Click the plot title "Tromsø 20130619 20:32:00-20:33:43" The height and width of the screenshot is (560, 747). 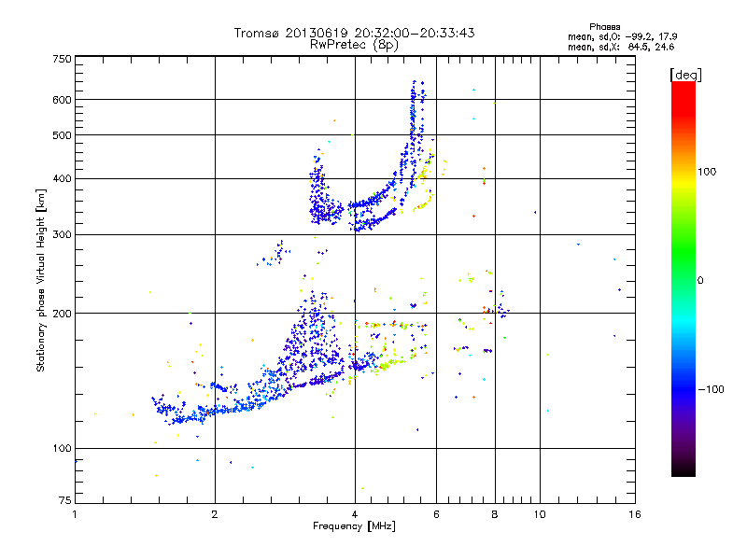(354, 33)
